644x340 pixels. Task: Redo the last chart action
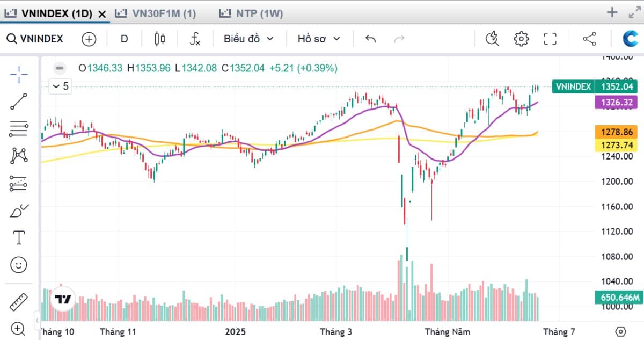399,39
